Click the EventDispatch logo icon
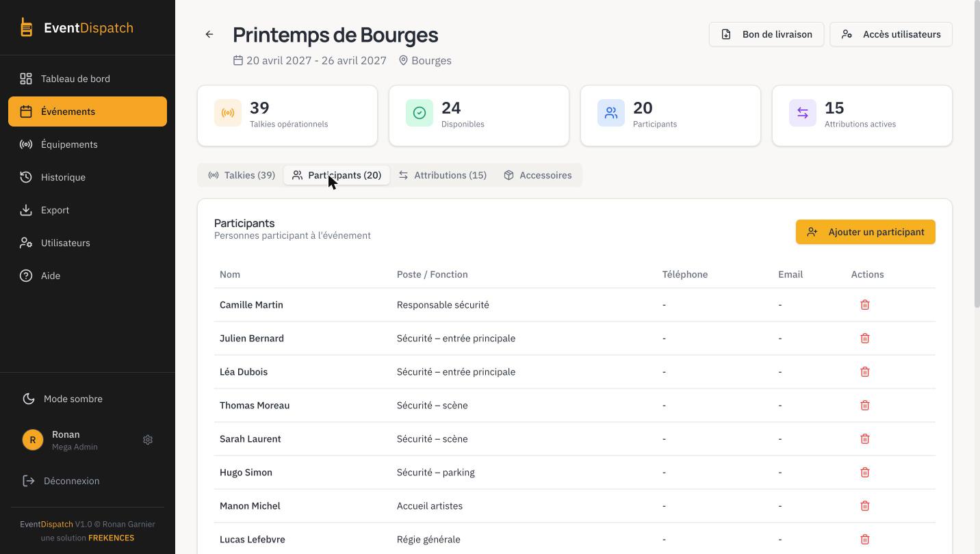 click(x=26, y=27)
